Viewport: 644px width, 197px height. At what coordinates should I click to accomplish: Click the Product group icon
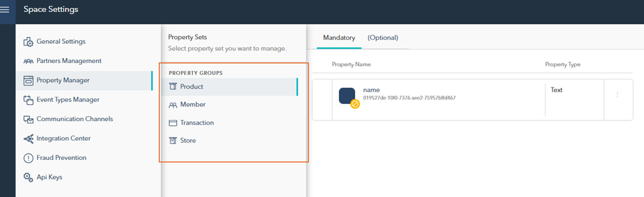point(173,86)
